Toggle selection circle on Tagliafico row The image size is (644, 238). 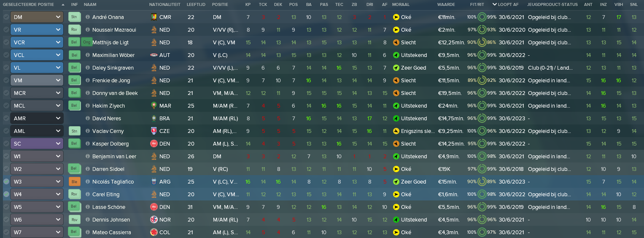5,182
